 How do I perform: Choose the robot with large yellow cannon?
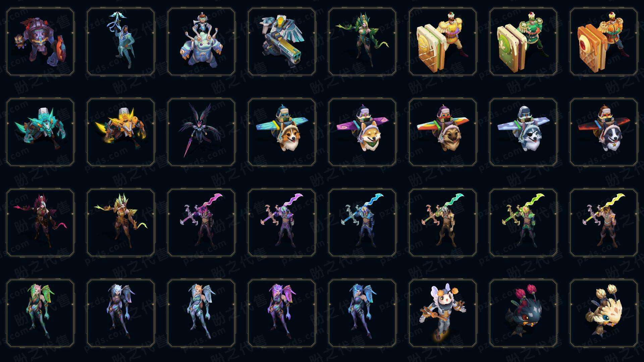[x=282, y=42]
